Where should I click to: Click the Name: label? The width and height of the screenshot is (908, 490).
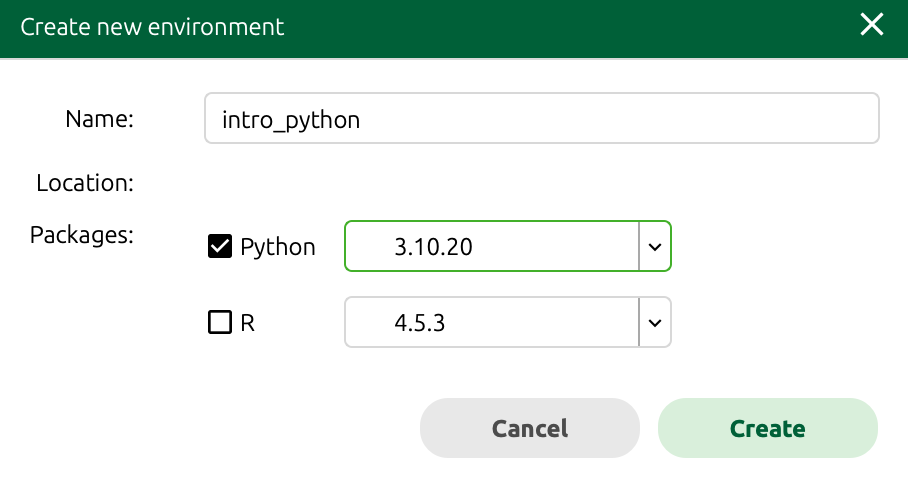[x=99, y=119]
